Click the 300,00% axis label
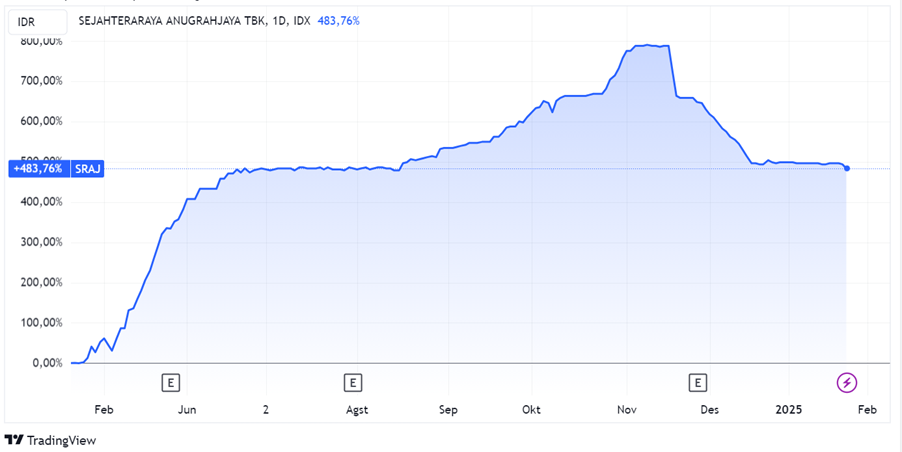Viewport: 902px width, 452px height. [x=42, y=242]
